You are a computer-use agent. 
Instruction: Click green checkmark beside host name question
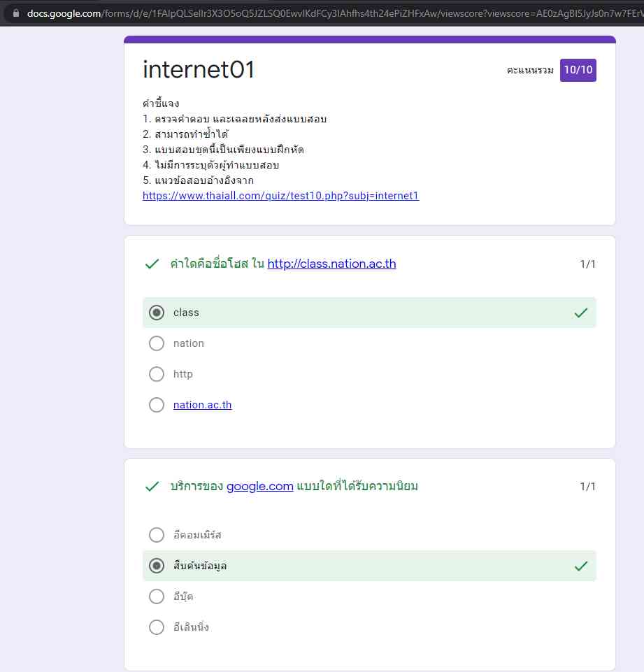152,264
